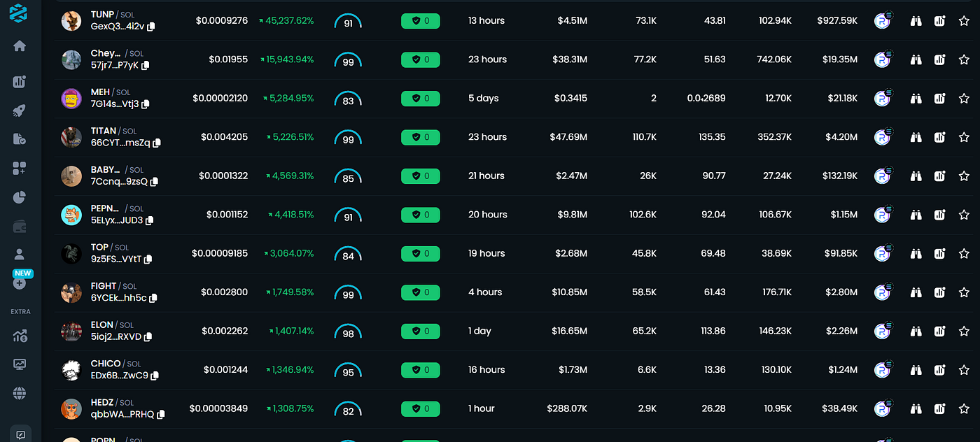Click the $288.07K value
980x442 pixels.
tap(566, 408)
